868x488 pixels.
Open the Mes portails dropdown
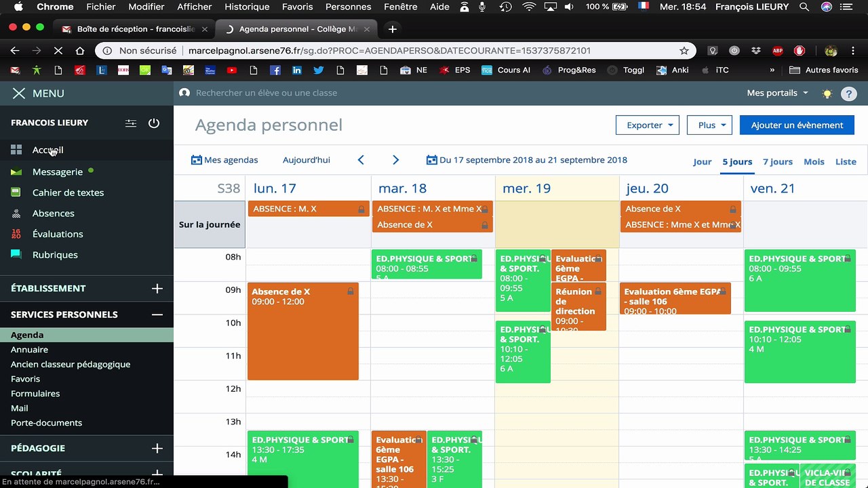coord(778,93)
